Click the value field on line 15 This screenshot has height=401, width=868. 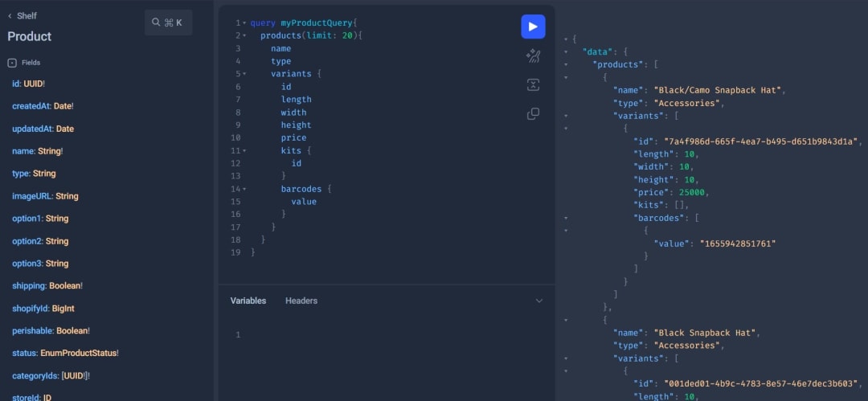point(304,202)
